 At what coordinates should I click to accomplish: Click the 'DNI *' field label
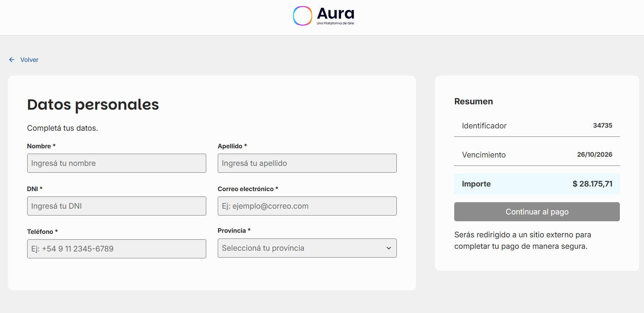pyautogui.click(x=35, y=189)
